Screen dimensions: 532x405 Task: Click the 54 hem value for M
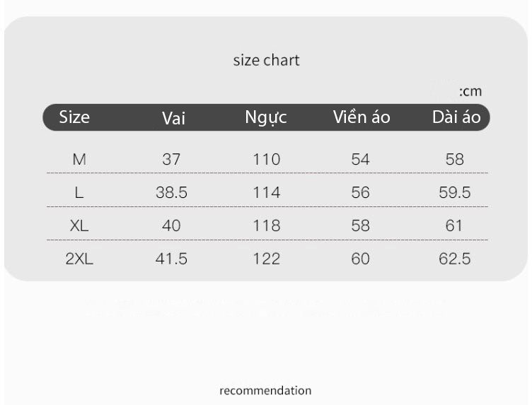(360, 159)
